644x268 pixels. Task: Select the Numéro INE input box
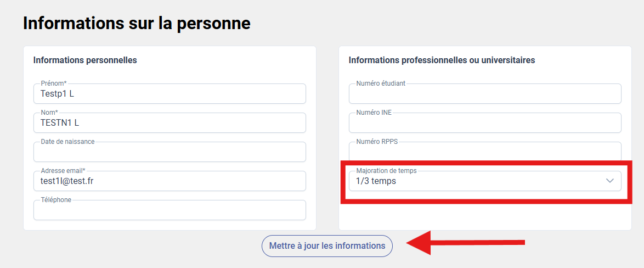tap(485, 124)
